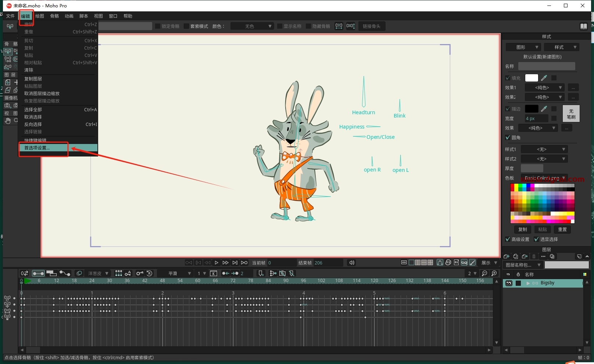Open the 样式2 dropdown
Image resolution: width=594 pixels, height=364 pixels.
(544, 159)
